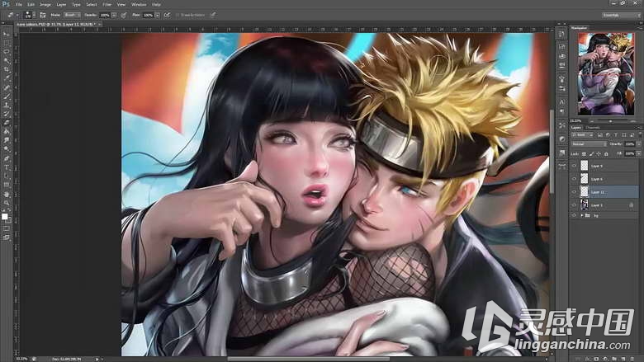
Task: Select the Layer 12 row
Action: pos(604,192)
